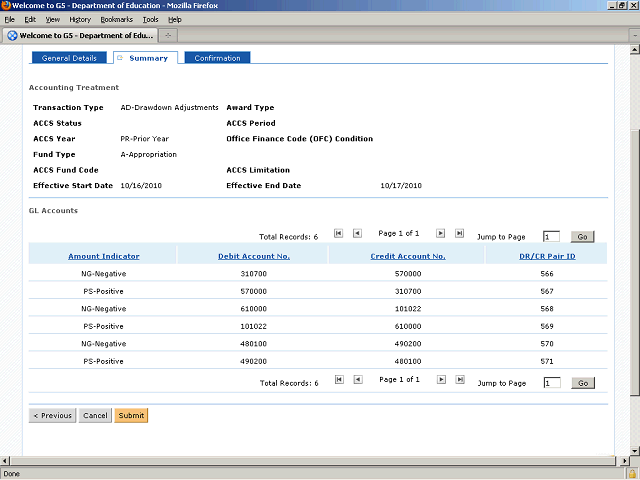Sort by Amount Indicator column

(x=103, y=256)
